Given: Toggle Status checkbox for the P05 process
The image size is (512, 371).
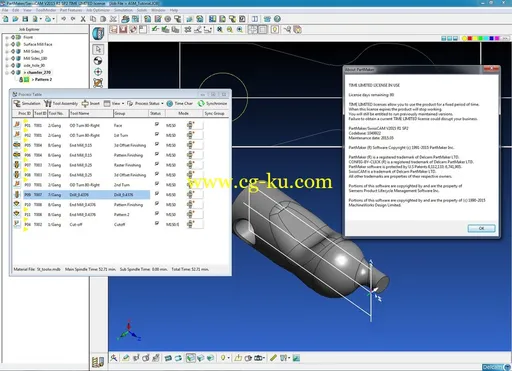Looking at the screenshot, I should (x=157, y=144).
